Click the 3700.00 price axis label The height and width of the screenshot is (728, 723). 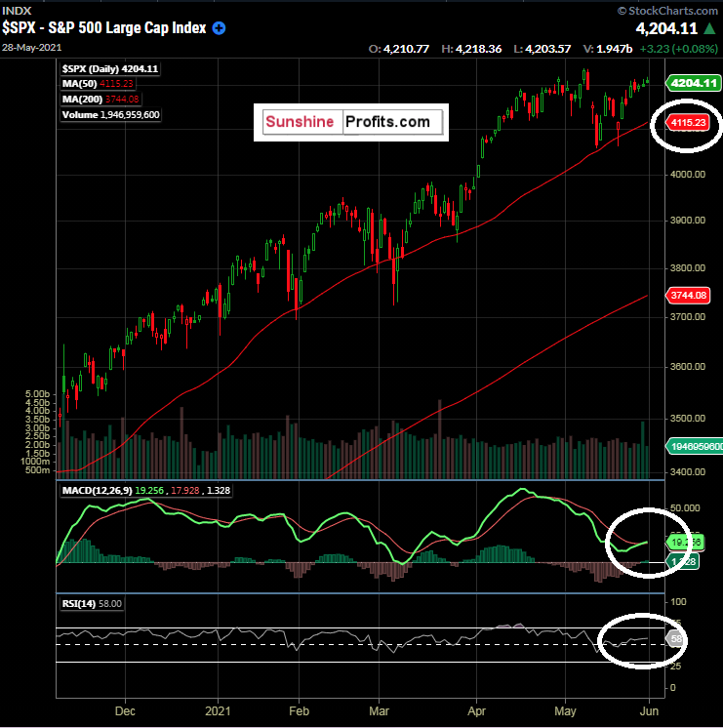[688, 316]
